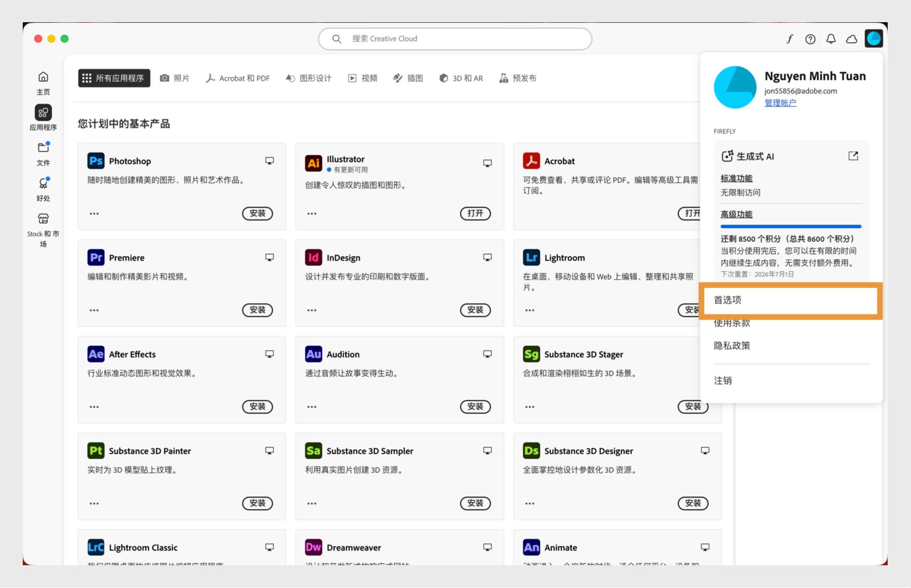
Task: Click 安装 button for Photoshop
Action: pyautogui.click(x=258, y=213)
